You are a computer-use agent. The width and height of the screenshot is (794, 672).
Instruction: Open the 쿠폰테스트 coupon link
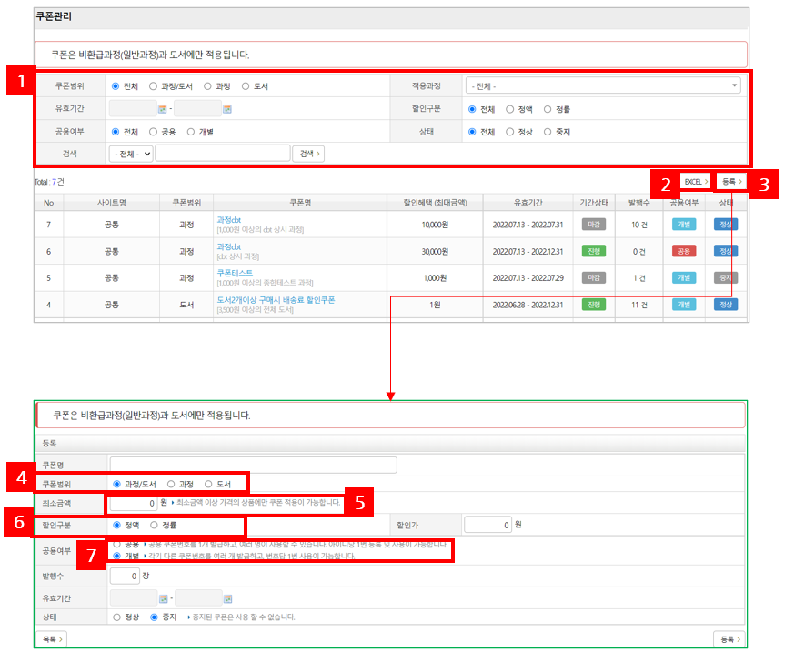pos(235,273)
